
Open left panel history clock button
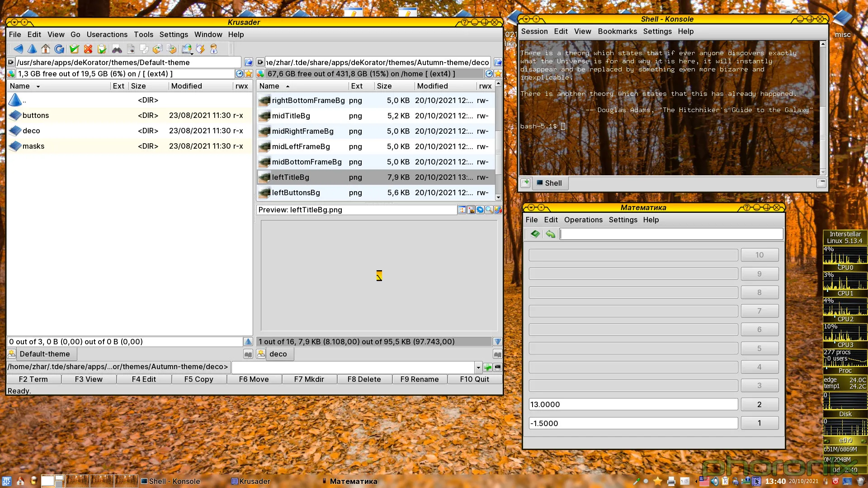click(240, 74)
